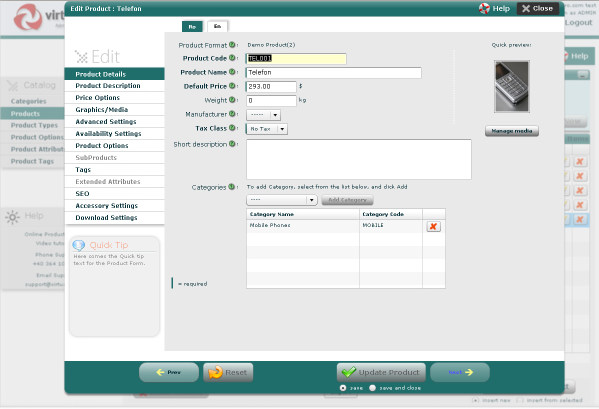Click the Manage media button
This screenshot has width=599, height=409.
(x=512, y=131)
